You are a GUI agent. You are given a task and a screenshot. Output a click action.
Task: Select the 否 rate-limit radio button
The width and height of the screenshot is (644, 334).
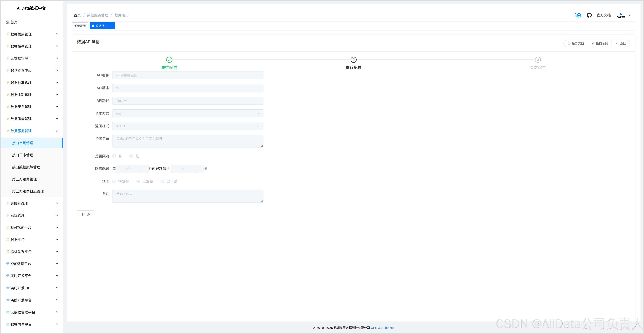114,156
